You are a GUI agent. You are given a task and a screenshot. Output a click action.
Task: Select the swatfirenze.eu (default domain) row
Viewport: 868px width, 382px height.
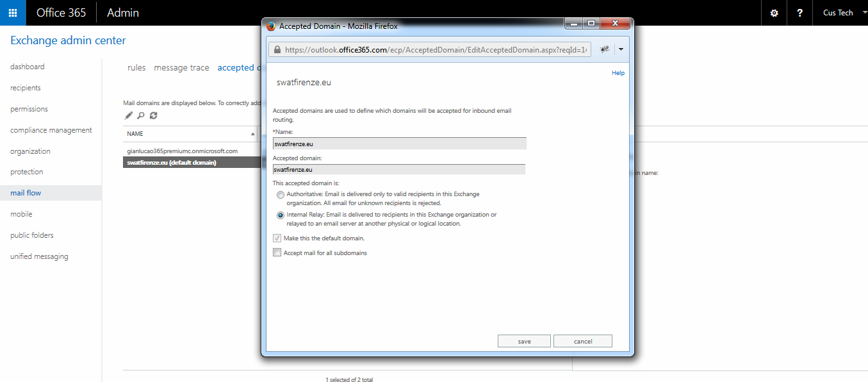pos(192,162)
